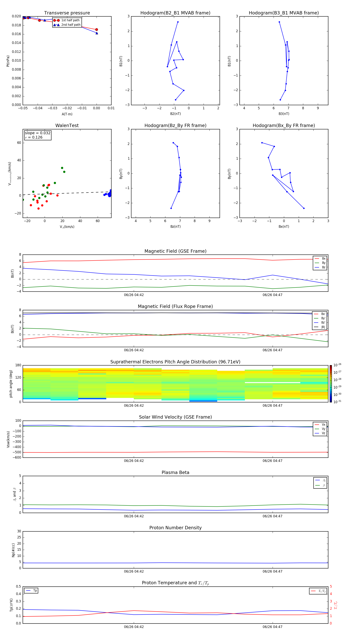Click the 10^-26 colorbar label
Viewport: 351px width, 644px height.
[x=337, y=365]
